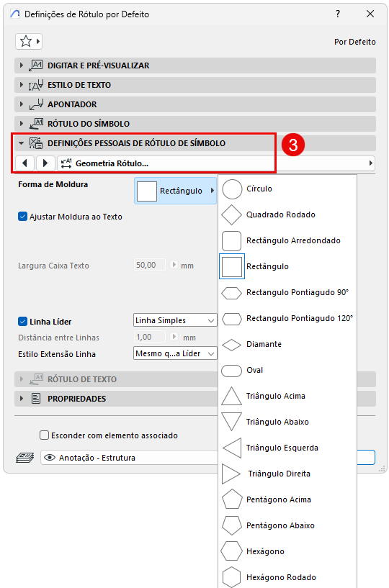Select Rectangulo Pontiagudo 120° shape

[287, 318]
